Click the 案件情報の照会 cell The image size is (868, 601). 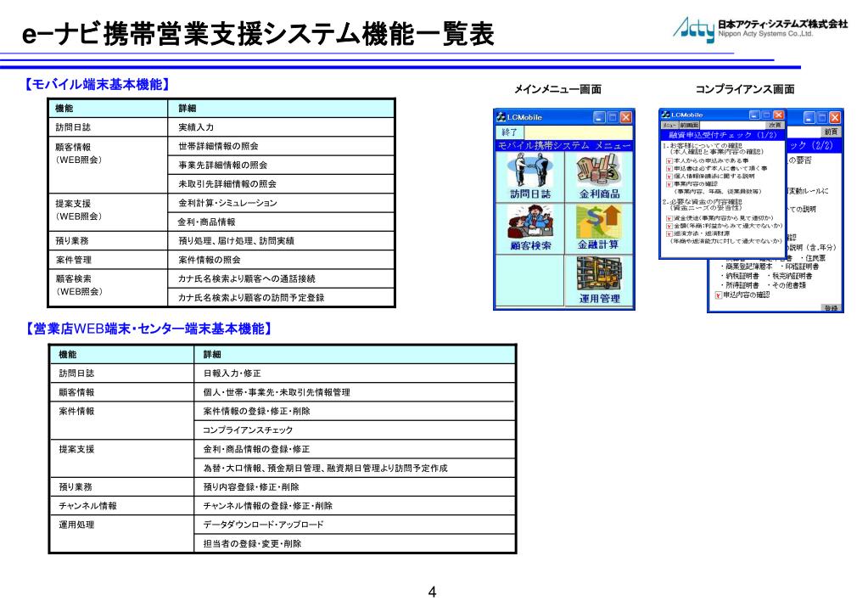281,260
